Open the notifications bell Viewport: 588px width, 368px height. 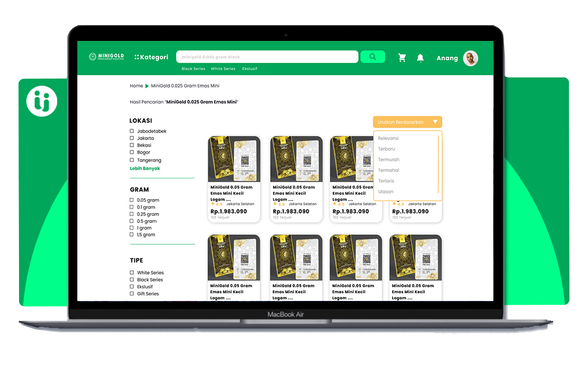[420, 58]
